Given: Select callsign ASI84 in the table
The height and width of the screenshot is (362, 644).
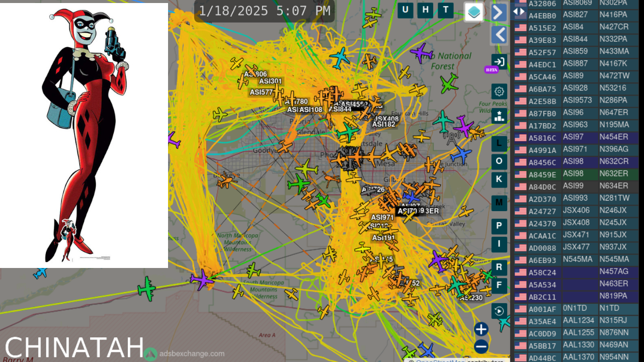Looking at the screenshot, I should point(574,27).
